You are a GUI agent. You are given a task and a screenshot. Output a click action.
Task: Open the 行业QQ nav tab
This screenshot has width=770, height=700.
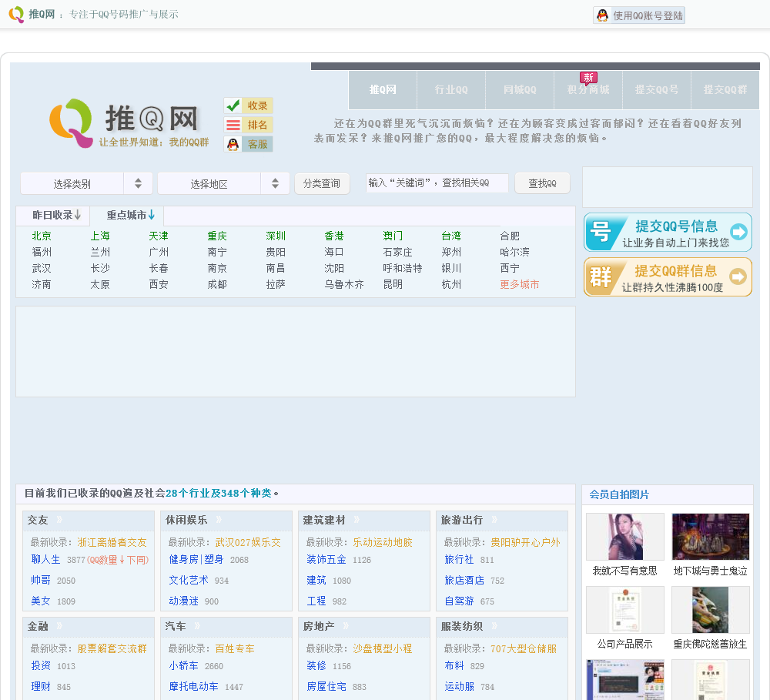click(451, 90)
